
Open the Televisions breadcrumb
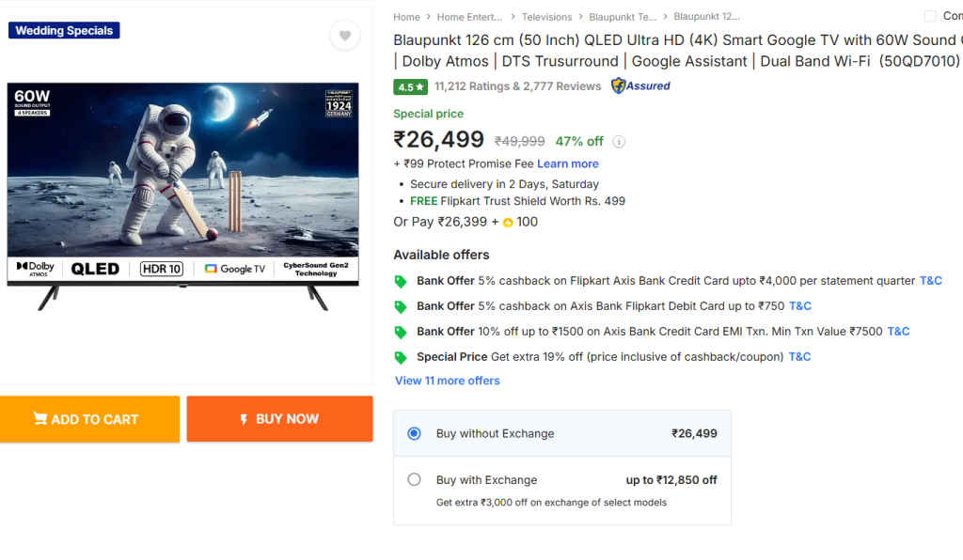coord(546,16)
